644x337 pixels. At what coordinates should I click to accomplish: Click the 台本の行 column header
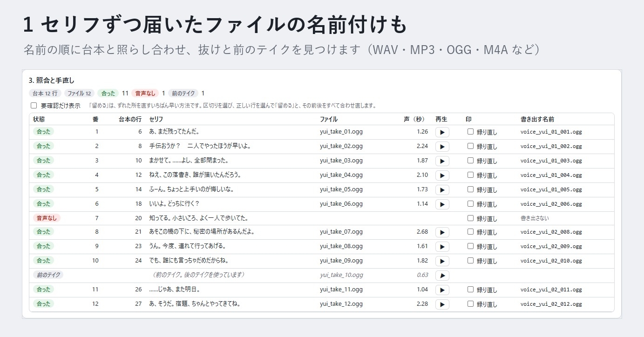(x=130, y=120)
